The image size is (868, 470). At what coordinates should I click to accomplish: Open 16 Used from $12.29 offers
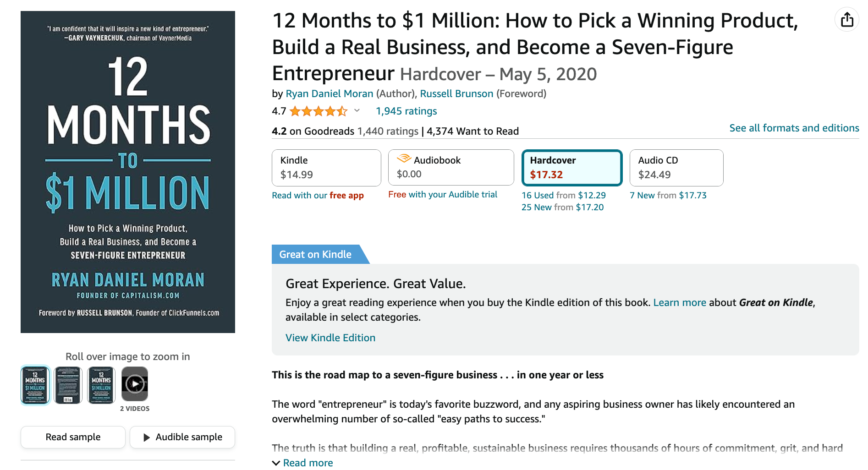click(x=564, y=195)
